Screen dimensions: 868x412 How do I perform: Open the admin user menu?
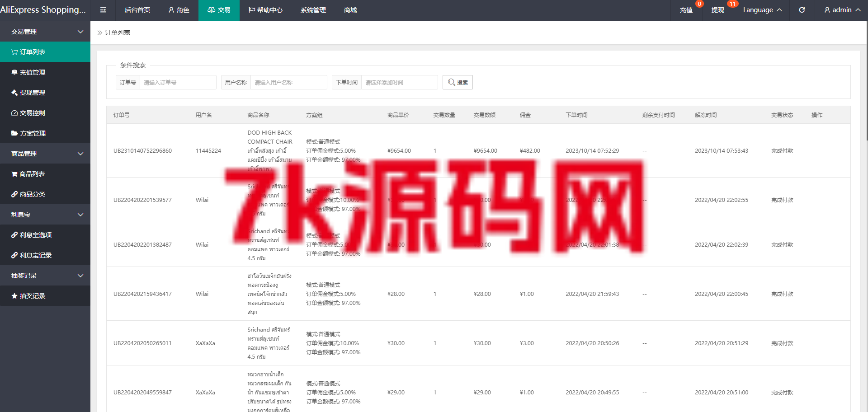[x=842, y=10]
